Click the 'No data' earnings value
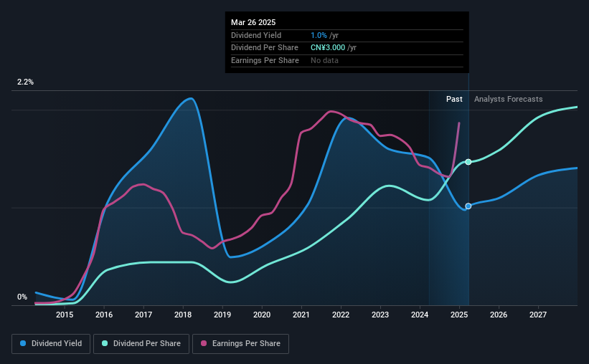 [324, 60]
